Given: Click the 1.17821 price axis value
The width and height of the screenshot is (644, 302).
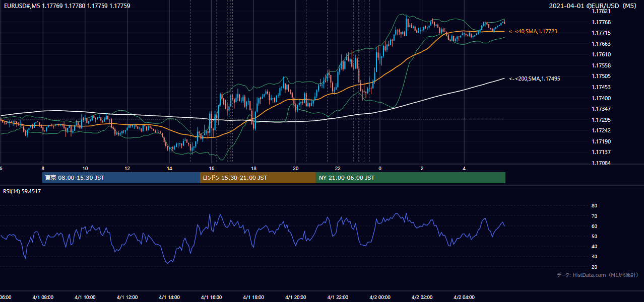Looking at the screenshot, I should point(601,11).
